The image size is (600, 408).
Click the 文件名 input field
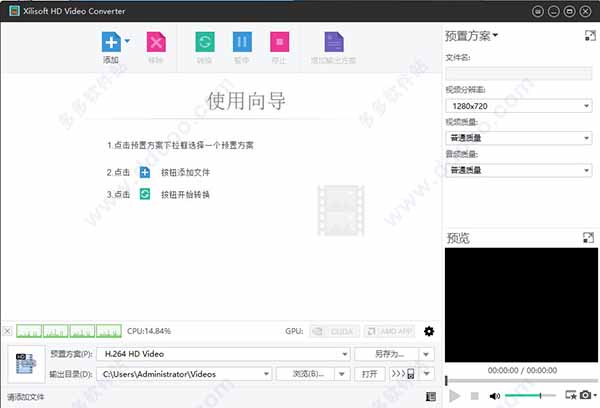519,73
